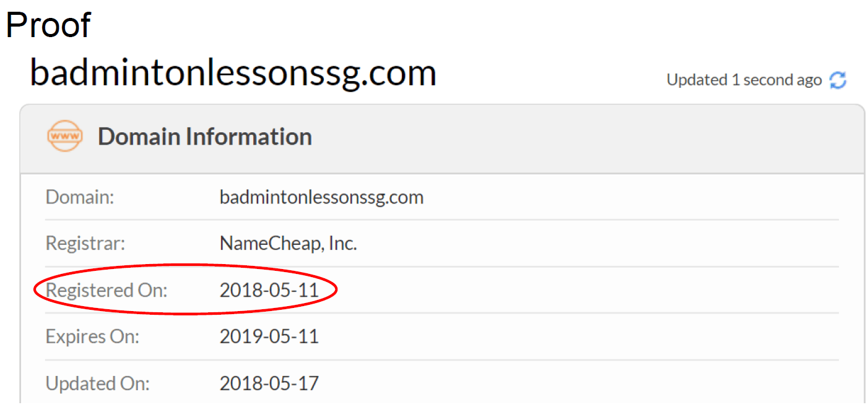Select the 2018-05-17 updated date
The height and width of the screenshot is (410, 868).
pos(269,383)
